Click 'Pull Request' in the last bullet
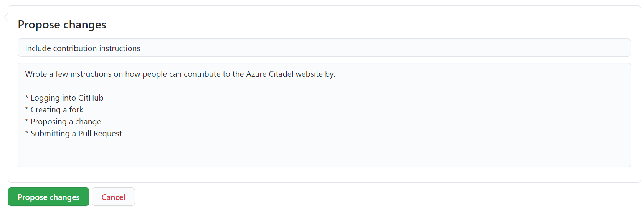The height and width of the screenshot is (210, 644). pos(100,134)
